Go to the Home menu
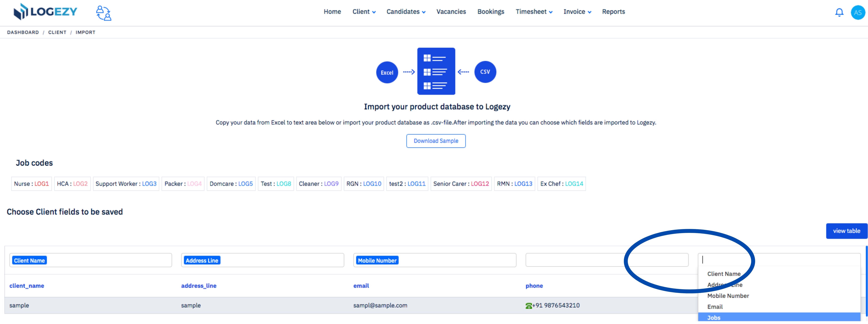868x324 pixels. (x=332, y=12)
